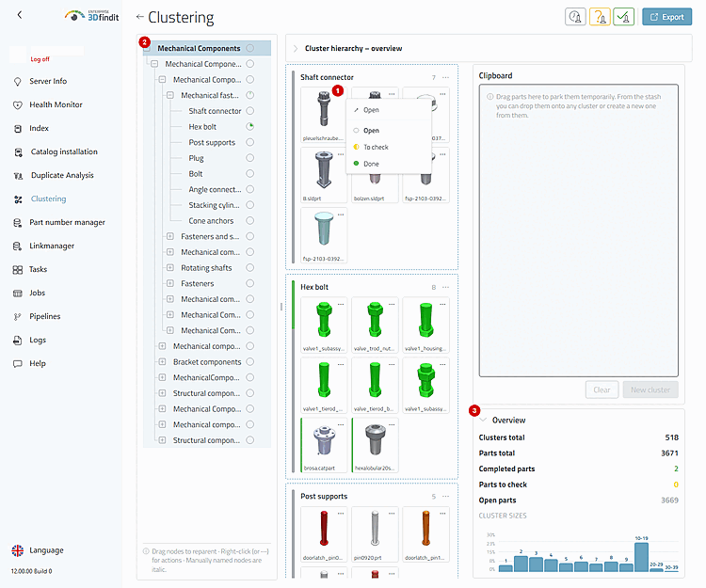The image size is (706, 588).
Task: Open Catalog installation icon
Action: coord(18,152)
